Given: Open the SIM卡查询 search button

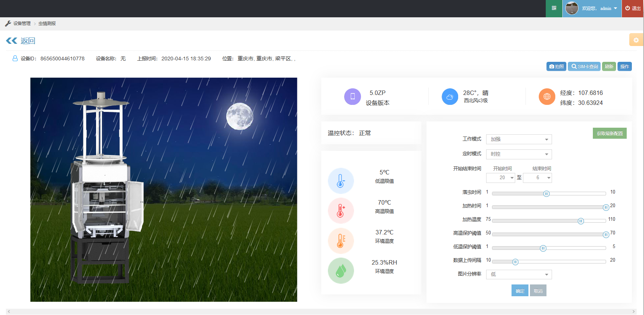Looking at the screenshot, I should (x=584, y=67).
